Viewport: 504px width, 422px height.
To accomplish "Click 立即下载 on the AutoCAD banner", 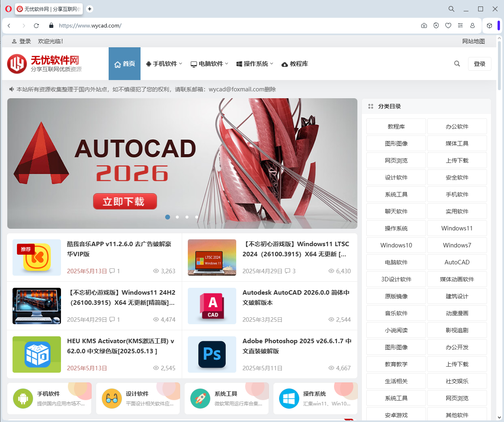I will click(125, 201).
